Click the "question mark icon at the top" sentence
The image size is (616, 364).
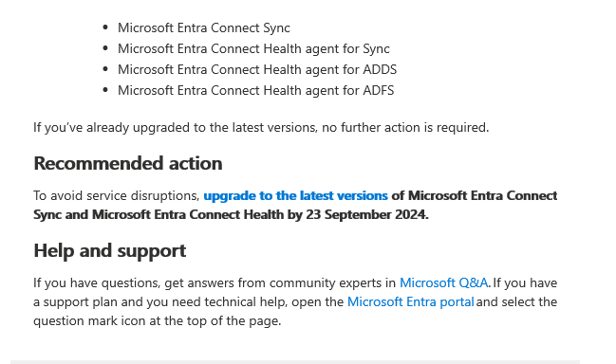click(158, 320)
